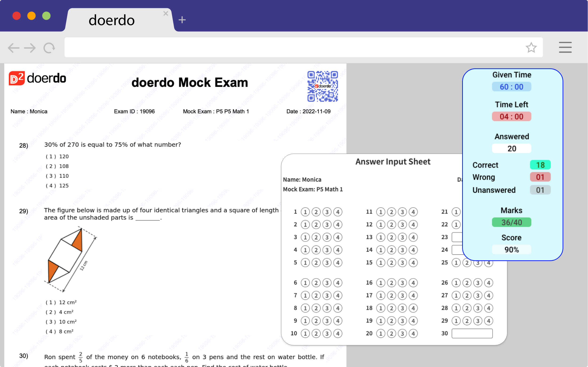The width and height of the screenshot is (588, 367).
Task: Click inside the browser address bar
Action: pos(292,47)
